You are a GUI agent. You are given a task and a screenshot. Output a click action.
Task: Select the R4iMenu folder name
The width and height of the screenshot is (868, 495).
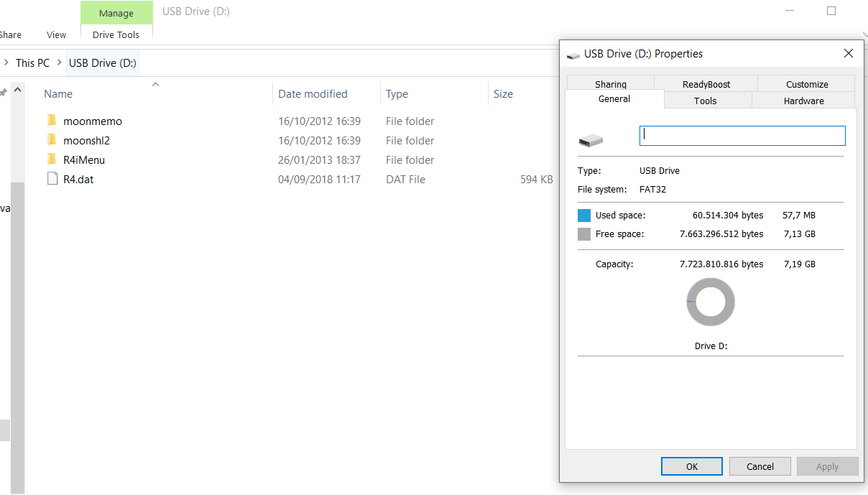point(84,160)
